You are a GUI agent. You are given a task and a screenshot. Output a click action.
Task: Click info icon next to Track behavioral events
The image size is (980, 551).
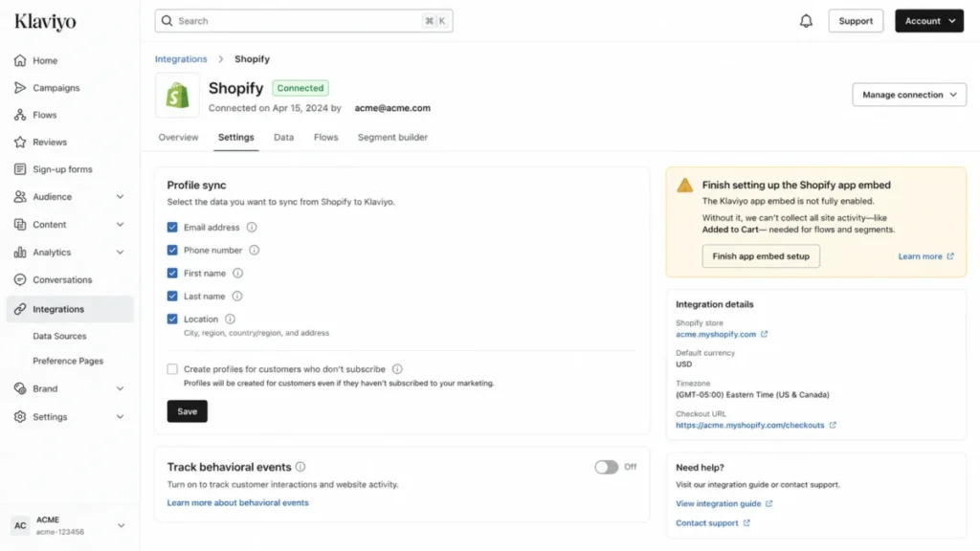coord(301,467)
